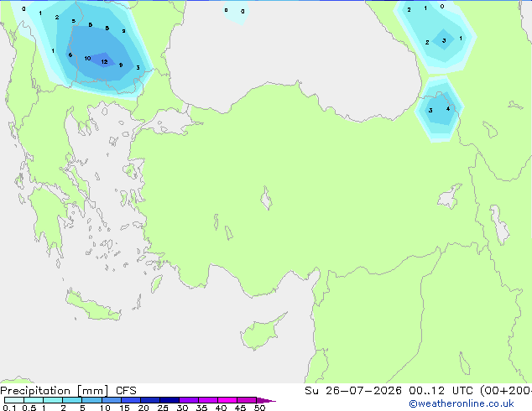The image size is (532, 411).
Task: Click the '10' precipitation value beside the 12
Action: point(87,59)
